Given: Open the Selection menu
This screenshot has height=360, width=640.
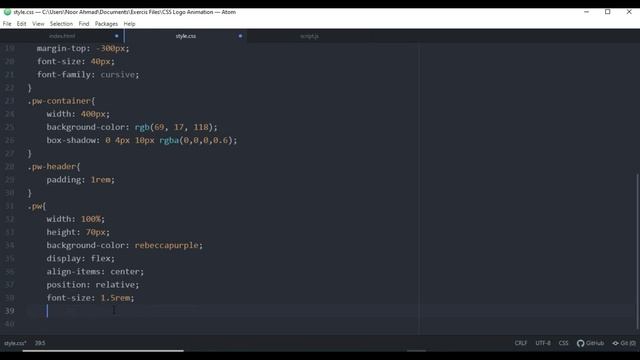Looking at the screenshot, I should click(x=61, y=24).
